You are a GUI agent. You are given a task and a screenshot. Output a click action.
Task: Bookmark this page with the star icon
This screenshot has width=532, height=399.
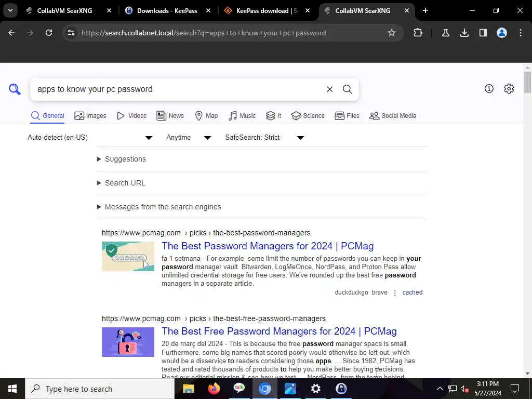click(392, 33)
